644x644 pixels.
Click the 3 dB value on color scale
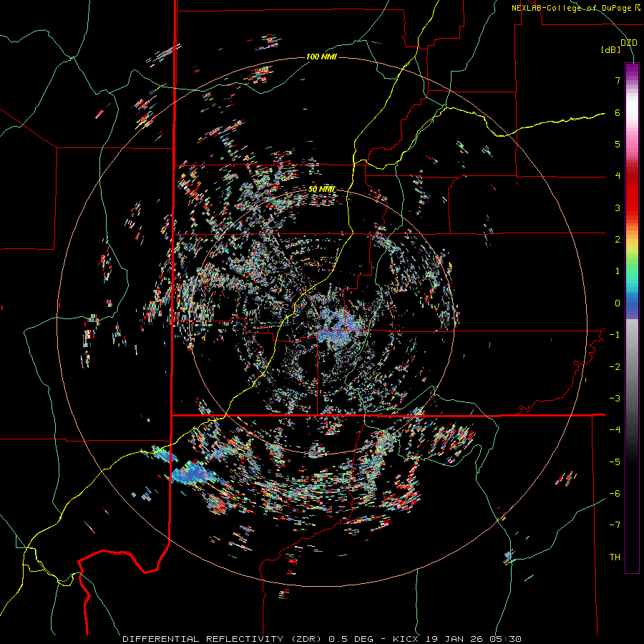tap(618, 208)
